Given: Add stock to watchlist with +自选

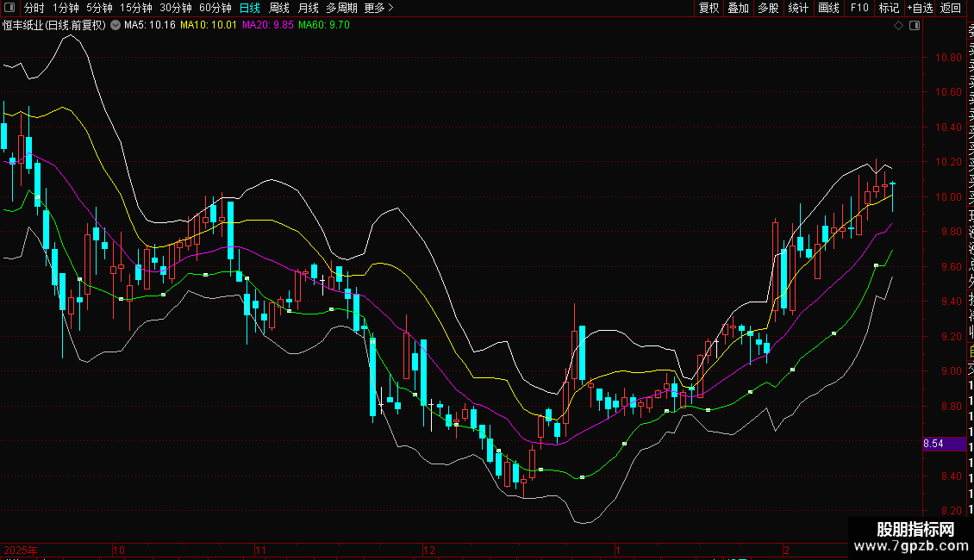Looking at the screenshot, I should click(920, 8).
